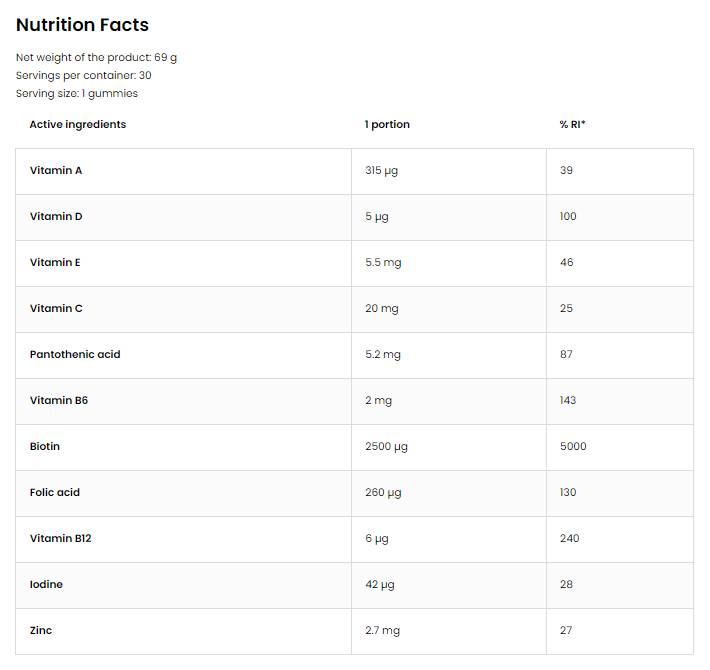Click the 5000 percent RI value

(573, 447)
